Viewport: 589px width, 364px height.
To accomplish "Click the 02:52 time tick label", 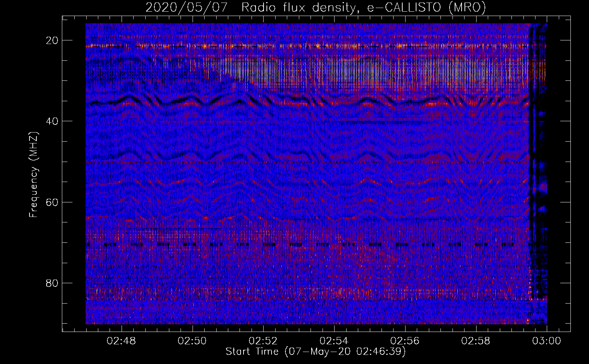I will pyautogui.click(x=263, y=341).
